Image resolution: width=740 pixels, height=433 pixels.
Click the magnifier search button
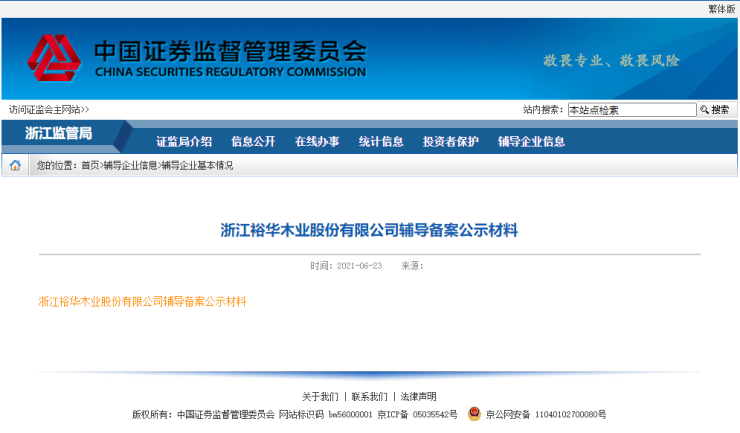coord(715,110)
